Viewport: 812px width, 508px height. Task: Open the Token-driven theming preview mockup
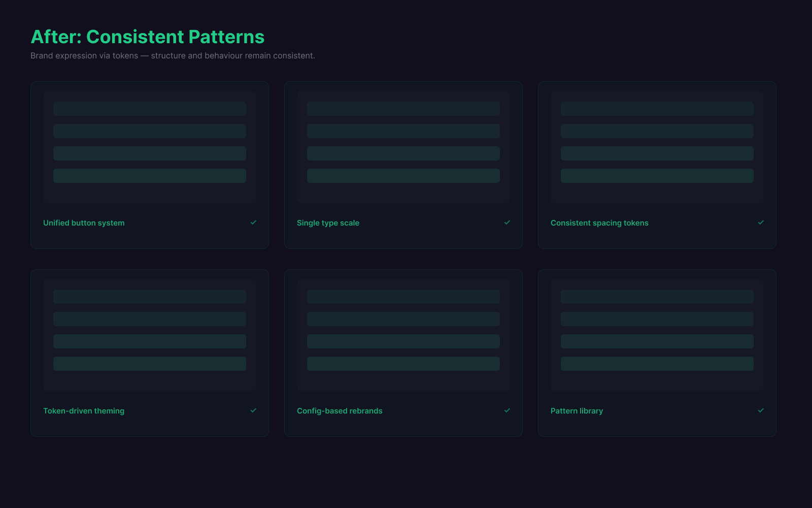pos(150,335)
